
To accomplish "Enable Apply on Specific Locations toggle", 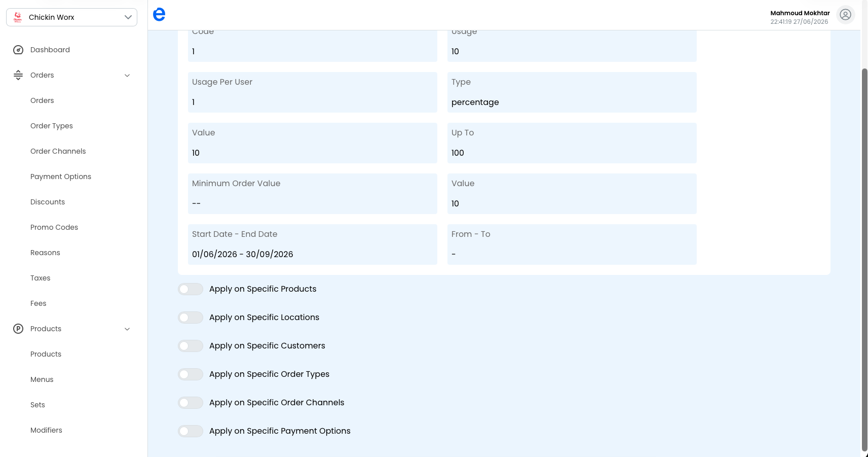I will (191, 318).
